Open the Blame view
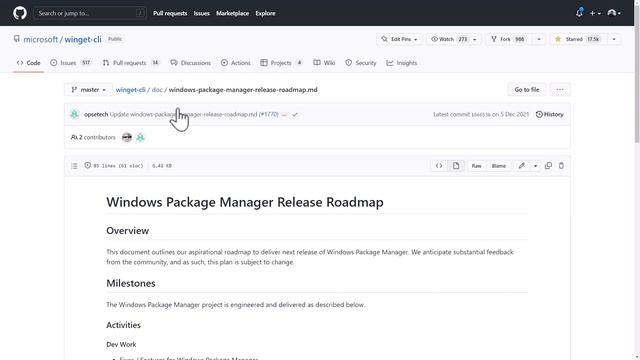Viewport: 640px width, 360px height. click(498, 166)
